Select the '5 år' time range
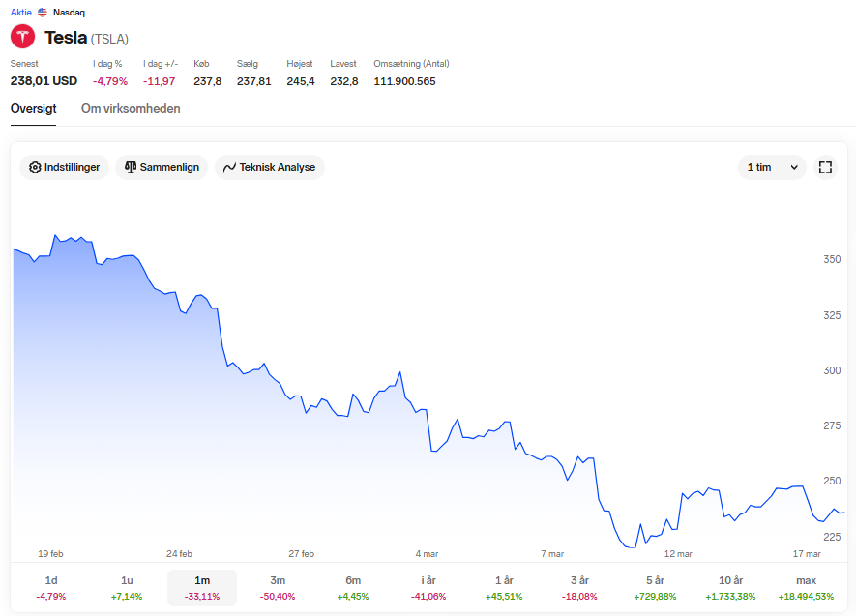Viewport: 856px width, 616px height. pyautogui.click(x=655, y=588)
